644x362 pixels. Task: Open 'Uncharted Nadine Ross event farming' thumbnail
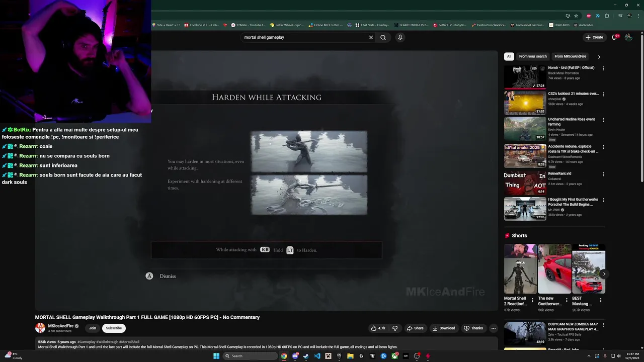point(525,129)
